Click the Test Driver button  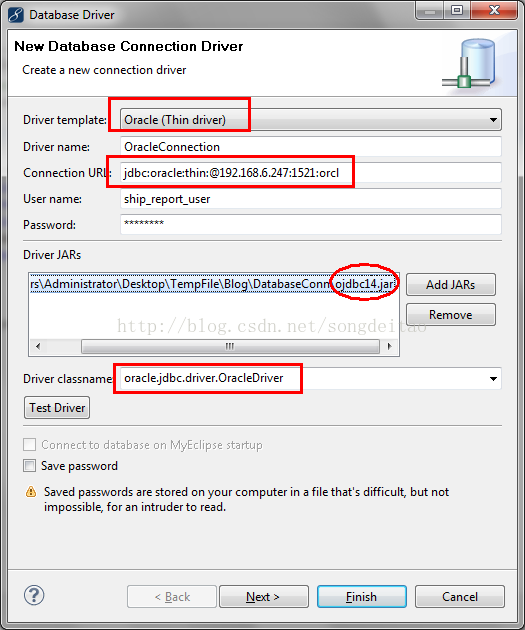point(57,408)
